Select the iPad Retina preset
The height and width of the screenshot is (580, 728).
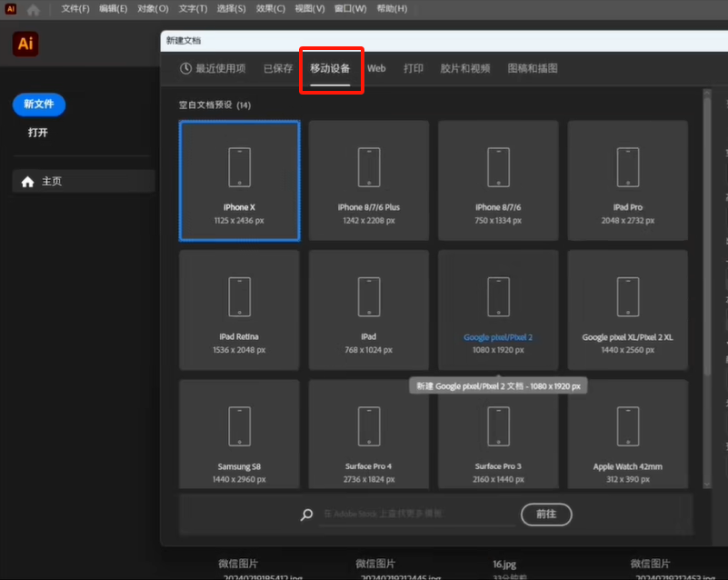pyautogui.click(x=240, y=310)
